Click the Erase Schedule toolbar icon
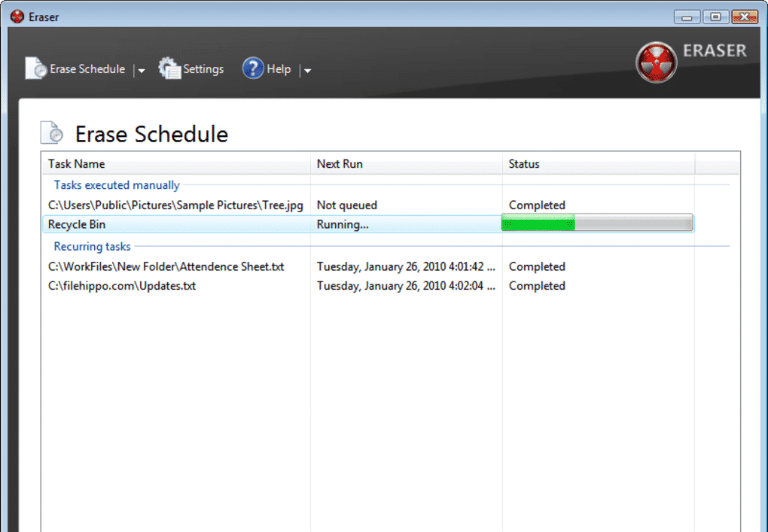The image size is (768, 532). coord(36,68)
